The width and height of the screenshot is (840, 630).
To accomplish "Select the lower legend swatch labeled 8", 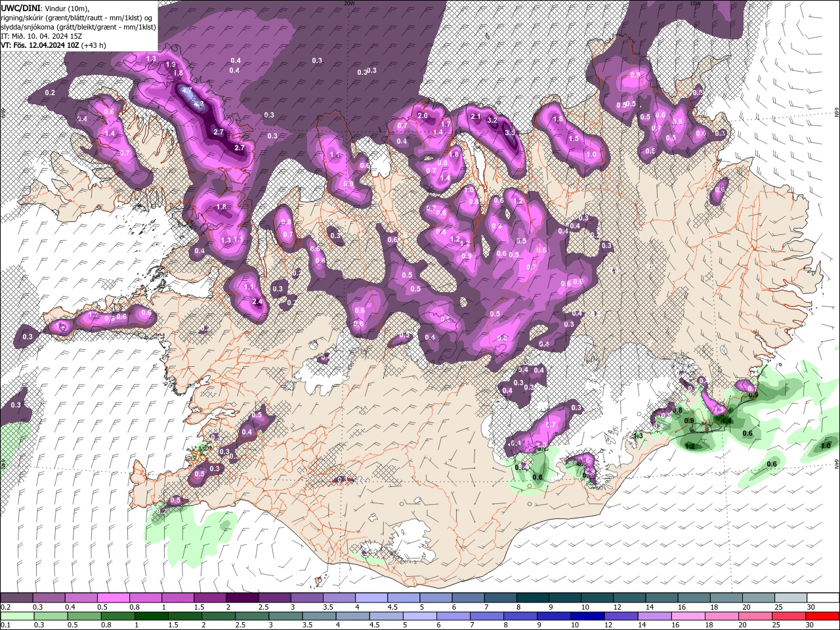I will click(x=521, y=617).
